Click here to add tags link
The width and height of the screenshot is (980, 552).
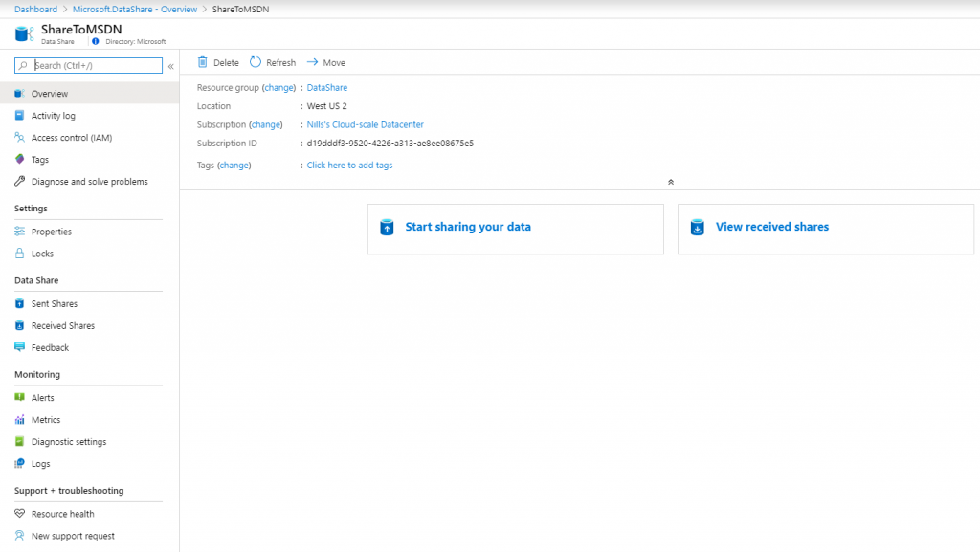click(x=349, y=166)
